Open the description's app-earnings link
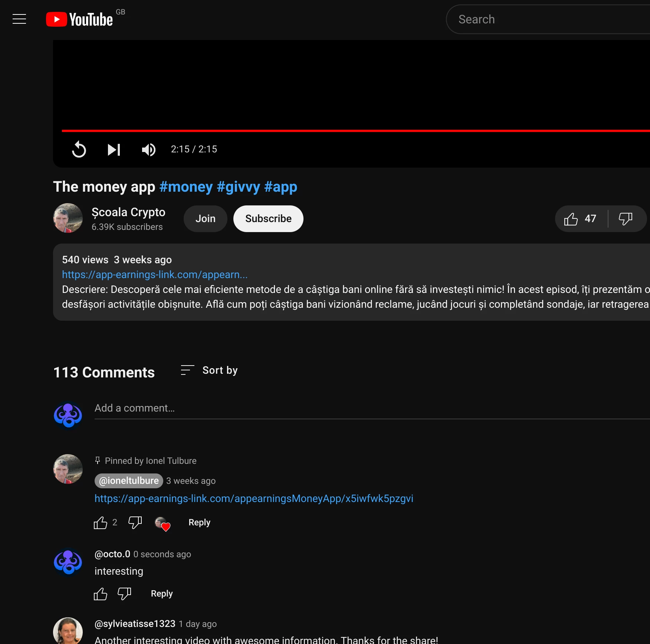 click(155, 275)
